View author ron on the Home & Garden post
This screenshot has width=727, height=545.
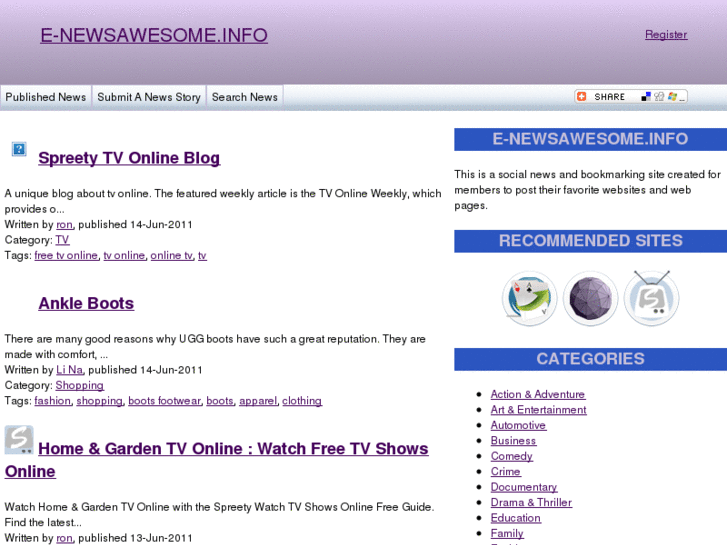point(64,538)
